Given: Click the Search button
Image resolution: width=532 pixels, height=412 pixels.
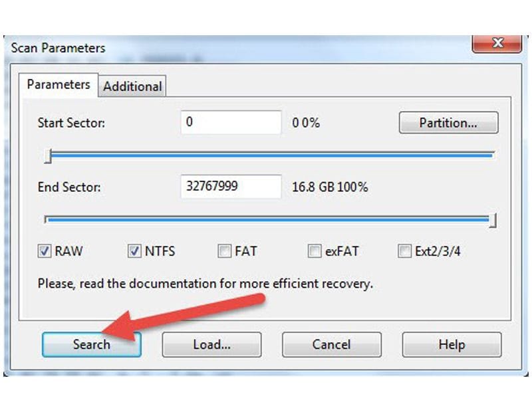Looking at the screenshot, I should (92, 345).
